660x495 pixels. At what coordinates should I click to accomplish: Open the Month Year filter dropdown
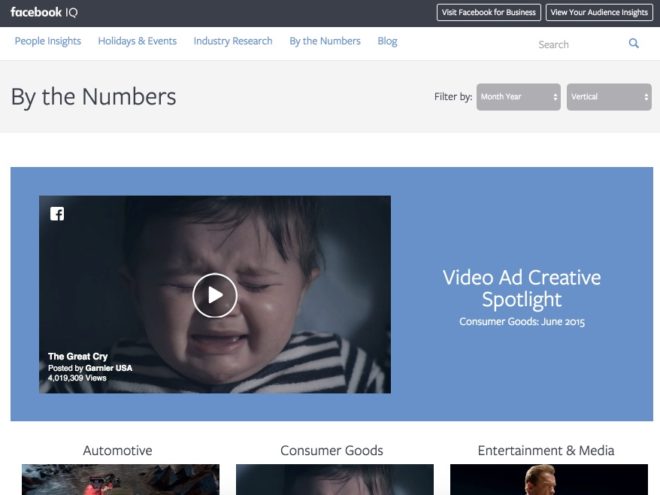(x=518, y=97)
